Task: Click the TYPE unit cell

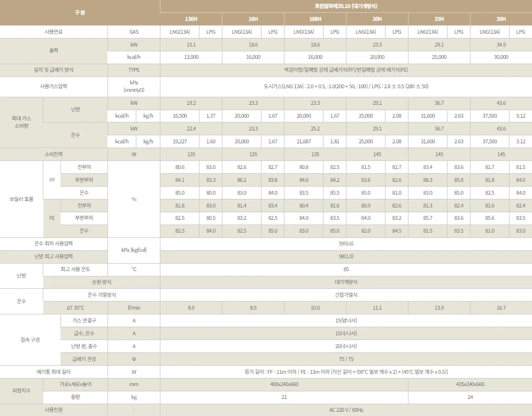Action: click(x=134, y=70)
